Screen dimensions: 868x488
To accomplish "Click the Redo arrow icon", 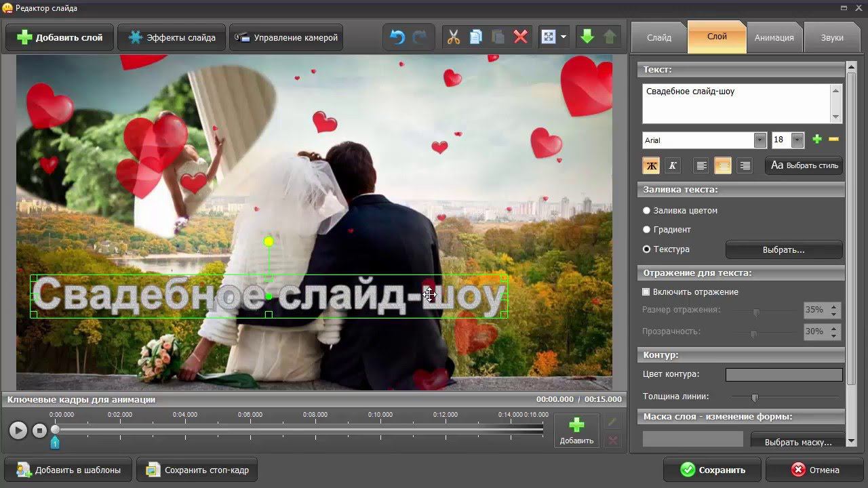I will pyautogui.click(x=420, y=37).
